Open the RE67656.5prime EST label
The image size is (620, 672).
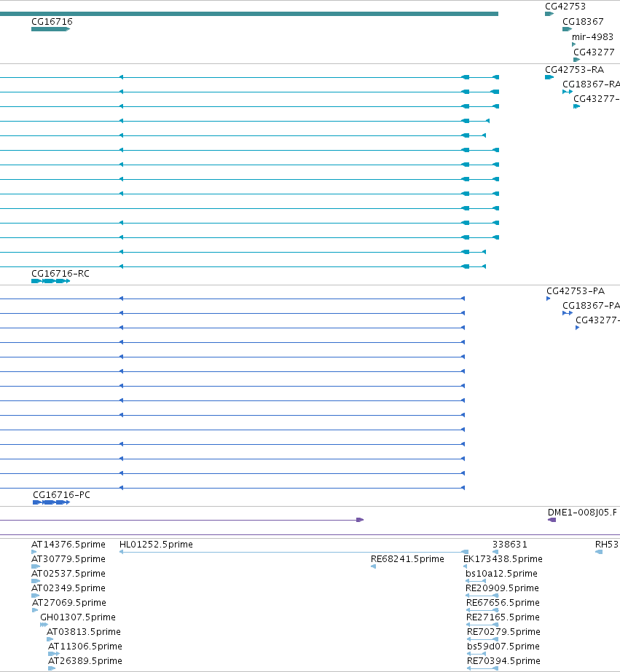click(503, 603)
